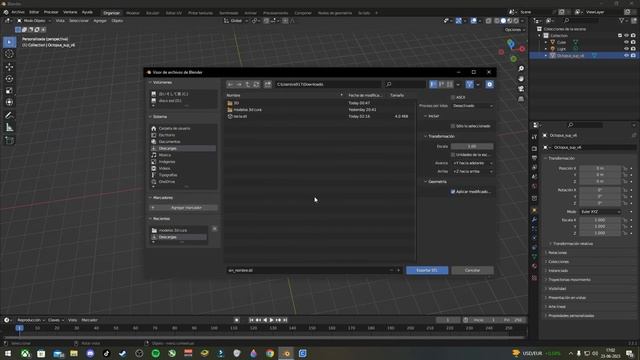Switch file browser to vertical list view
The width and height of the screenshot is (640, 360).
click(x=433, y=84)
